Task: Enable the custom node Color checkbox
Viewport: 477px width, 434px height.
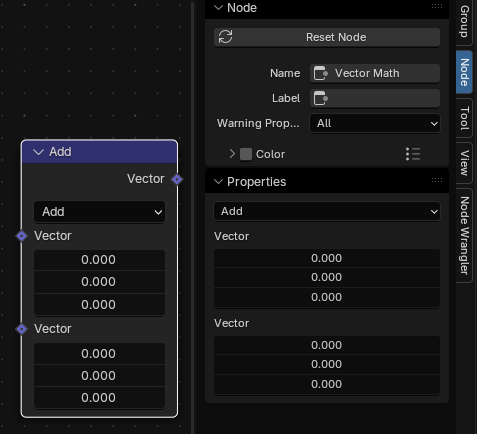Action: [246, 154]
